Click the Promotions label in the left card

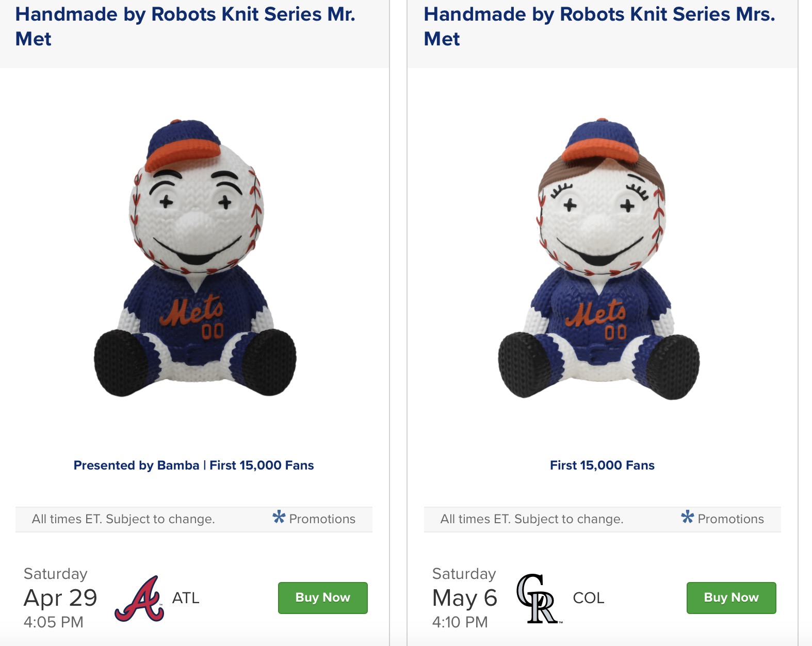(x=322, y=519)
